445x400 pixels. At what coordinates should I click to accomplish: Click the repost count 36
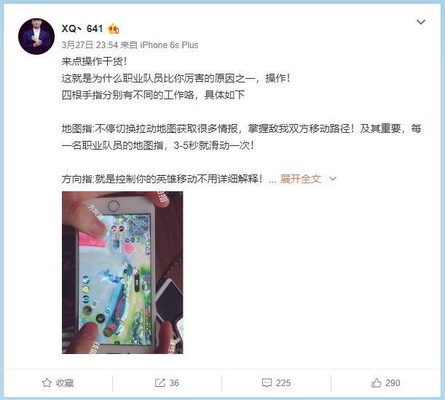(x=174, y=383)
